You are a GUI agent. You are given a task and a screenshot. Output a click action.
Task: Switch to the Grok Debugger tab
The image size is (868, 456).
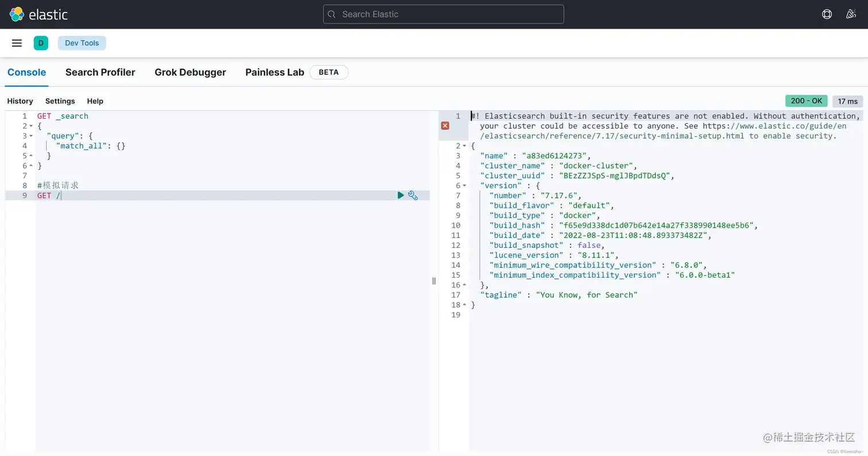click(190, 72)
